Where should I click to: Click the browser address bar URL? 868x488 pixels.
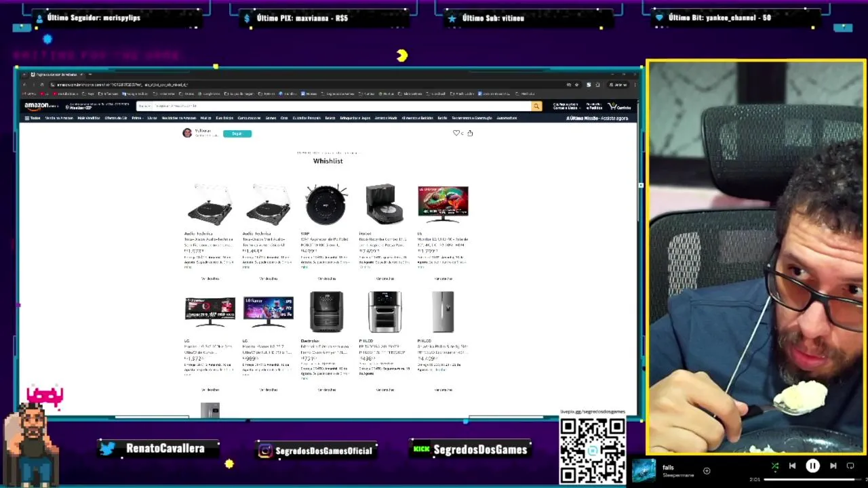122,85
